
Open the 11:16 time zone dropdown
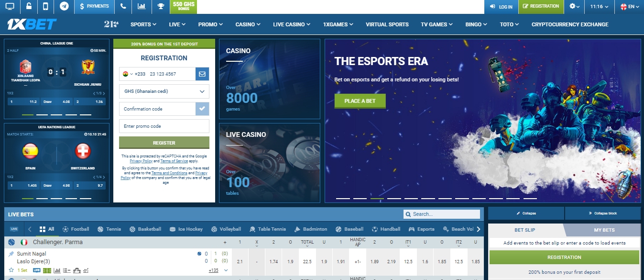point(600,7)
